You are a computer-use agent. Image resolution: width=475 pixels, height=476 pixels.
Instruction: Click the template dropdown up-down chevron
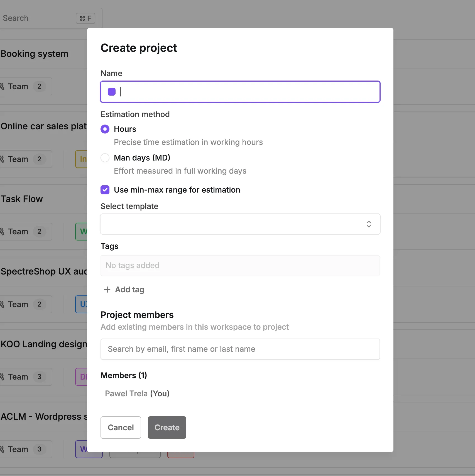[x=369, y=224]
